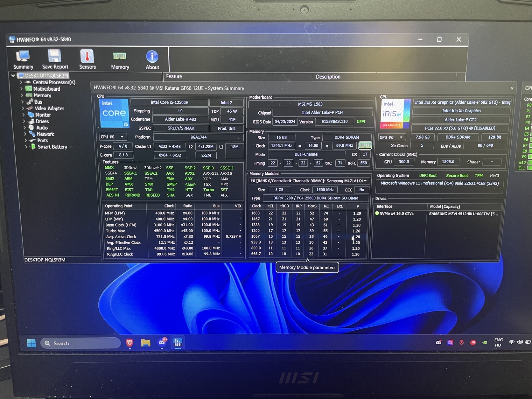Screen dimensions: 532x399
Task: Click the DDR4-3200 / PC4-25600 module type
Action: click(316, 198)
